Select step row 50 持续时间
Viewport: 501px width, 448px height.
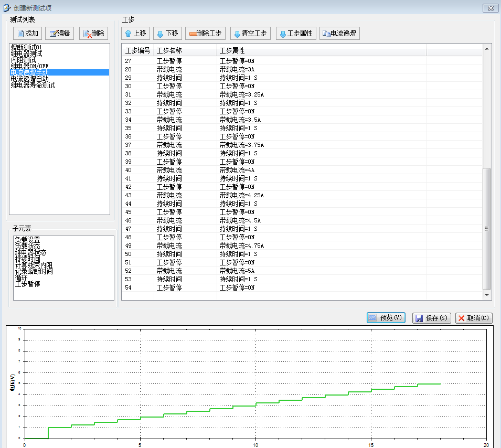point(302,254)
